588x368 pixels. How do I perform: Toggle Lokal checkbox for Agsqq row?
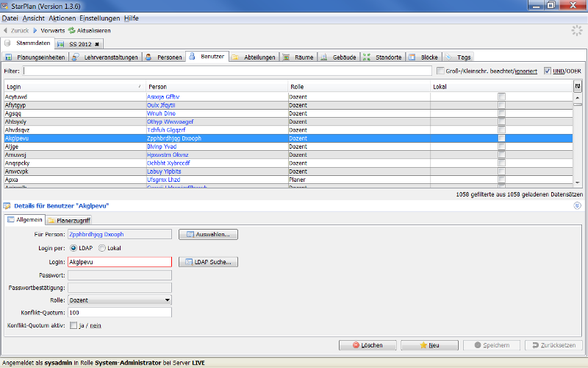[501, 113]
